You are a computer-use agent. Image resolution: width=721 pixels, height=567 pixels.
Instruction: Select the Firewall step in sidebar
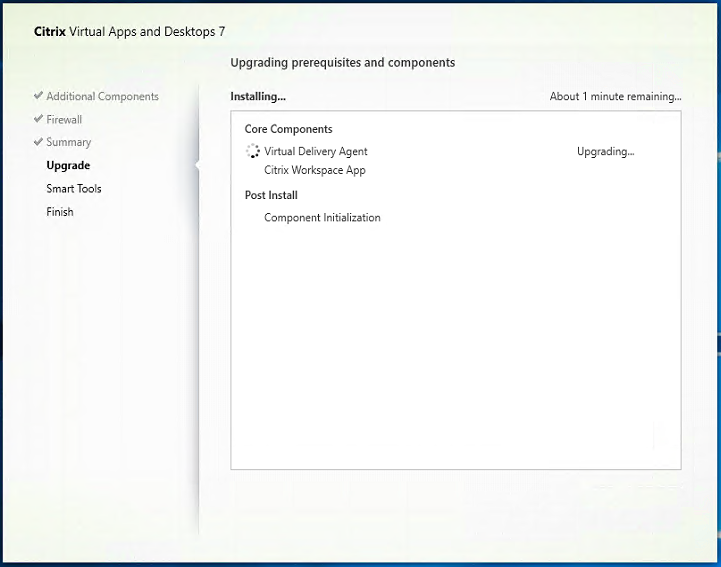[64, 120]
